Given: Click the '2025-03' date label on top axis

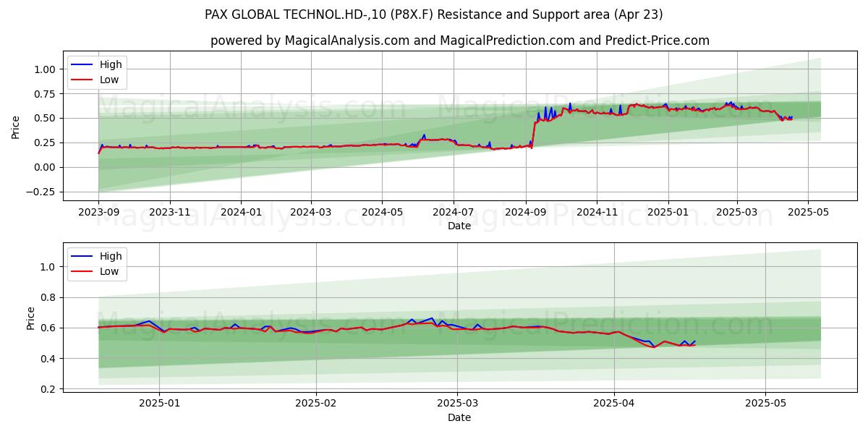Looking at the screenshot, I should (x=737, y=212).
